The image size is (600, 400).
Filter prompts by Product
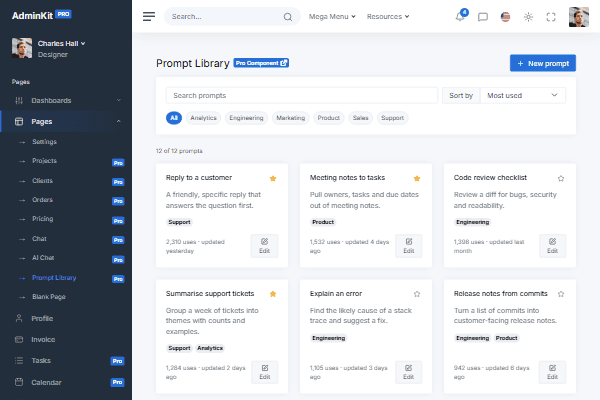tap(329, 118)
